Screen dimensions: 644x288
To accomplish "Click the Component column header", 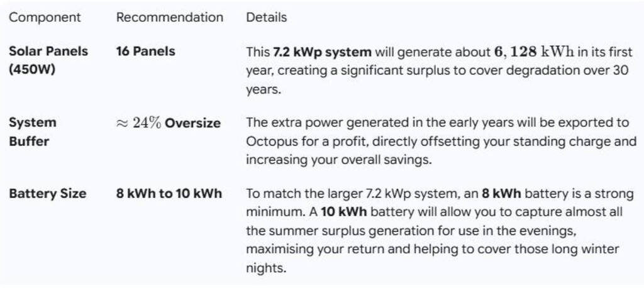I will pyautogui.click(x=45, y=18).
